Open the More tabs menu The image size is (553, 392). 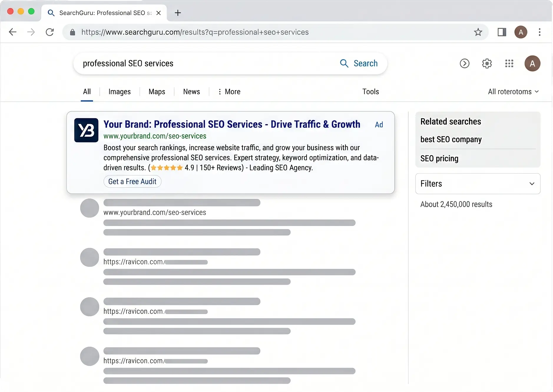tap(229, 92)
